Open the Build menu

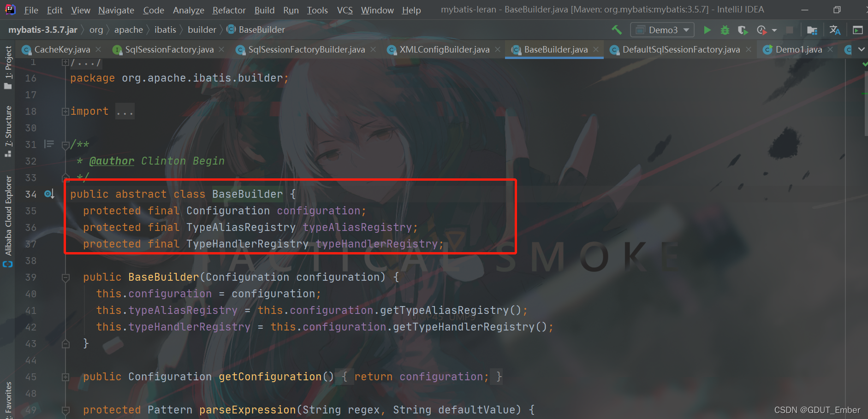pyautogui.click(x=264, y=10)
